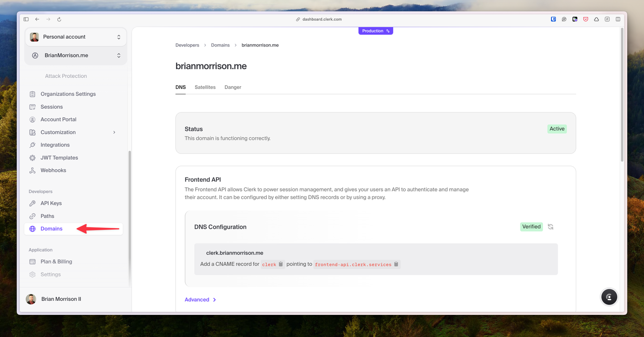Click the clerk.brianmorrison.me record name
This screenshot has width=644, height=337.
pos(235,253)
